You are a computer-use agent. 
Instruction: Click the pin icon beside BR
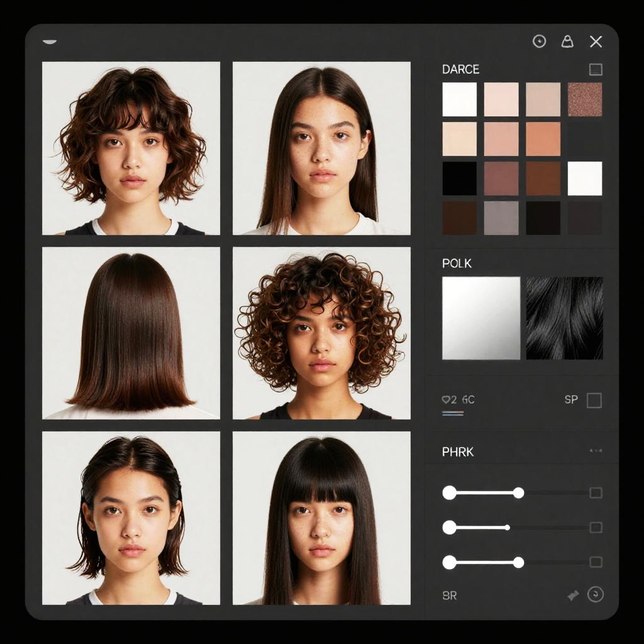tap(572, 596)
